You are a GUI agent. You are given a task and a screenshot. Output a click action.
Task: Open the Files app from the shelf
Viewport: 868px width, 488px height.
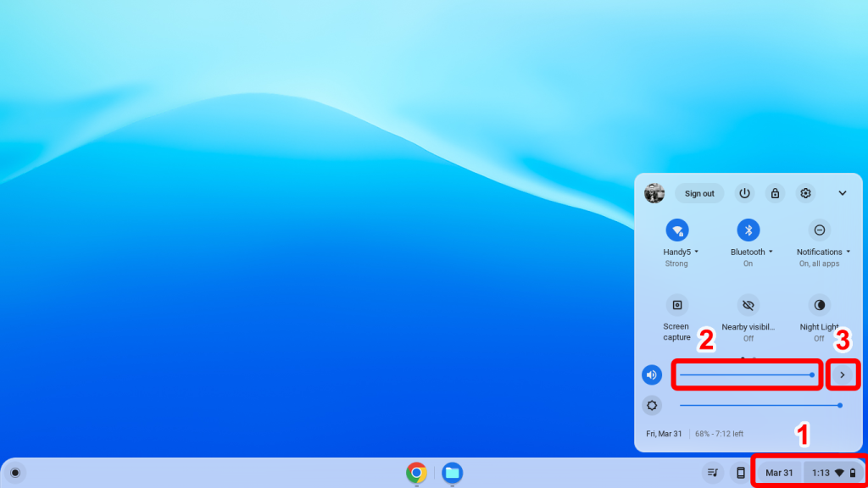tap(453, 472)
